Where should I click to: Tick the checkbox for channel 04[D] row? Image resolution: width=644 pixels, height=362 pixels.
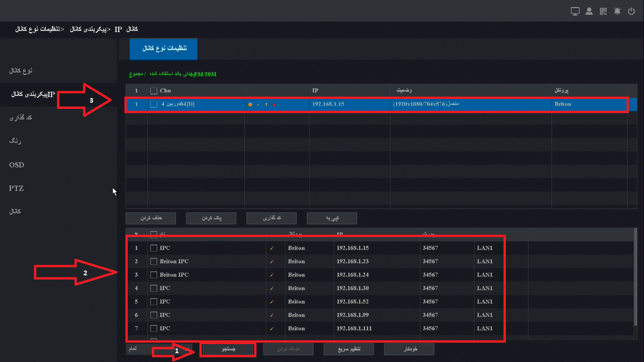154,105
